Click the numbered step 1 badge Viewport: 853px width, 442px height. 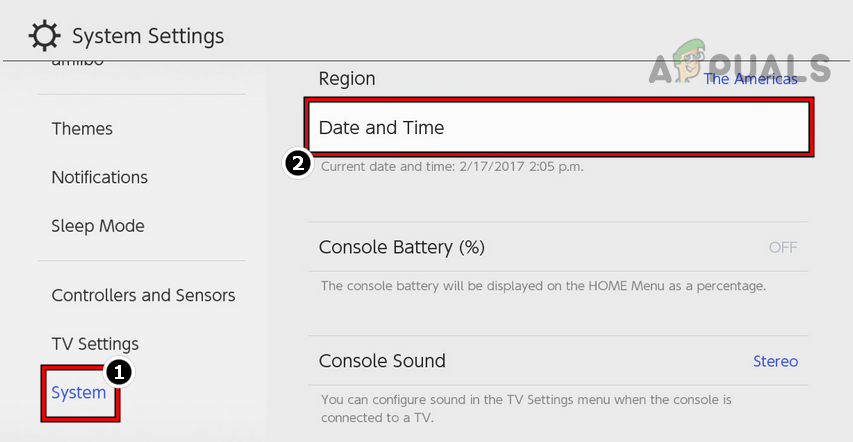click(x=120, y=372)
